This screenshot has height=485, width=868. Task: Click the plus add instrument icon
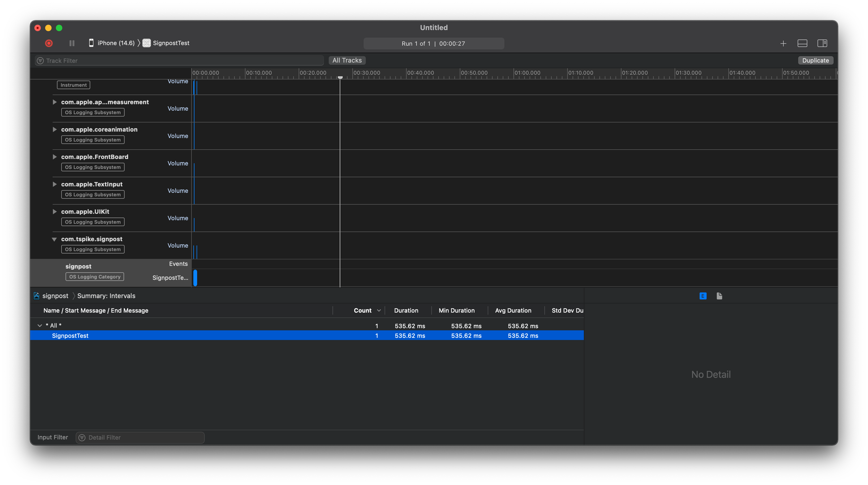click(x=783, y=44)
